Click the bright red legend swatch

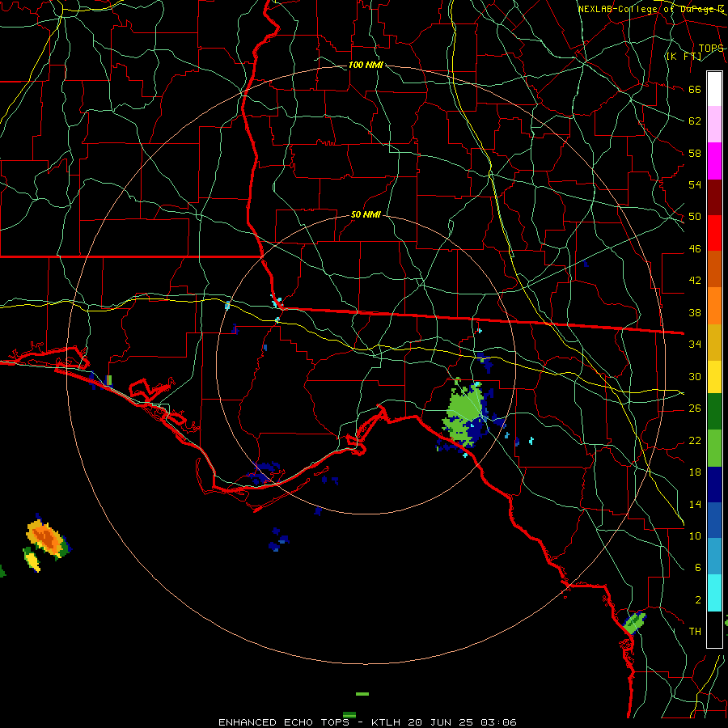click(x=714, y=233)
